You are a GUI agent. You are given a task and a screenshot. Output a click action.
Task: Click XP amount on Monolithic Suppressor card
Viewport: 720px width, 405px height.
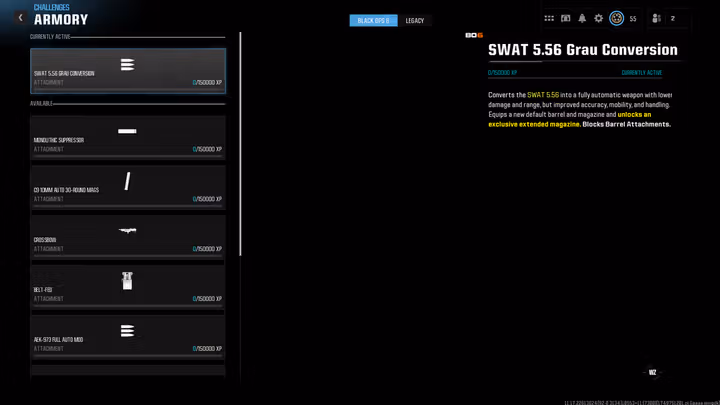pyautogui.click(x=207, y=149)
